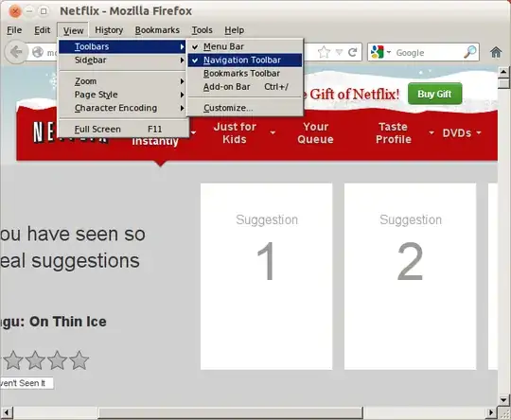This screenshot has width=511, height=420.
Task: Expand the Toolbars submenu
Action: [122, 46]
